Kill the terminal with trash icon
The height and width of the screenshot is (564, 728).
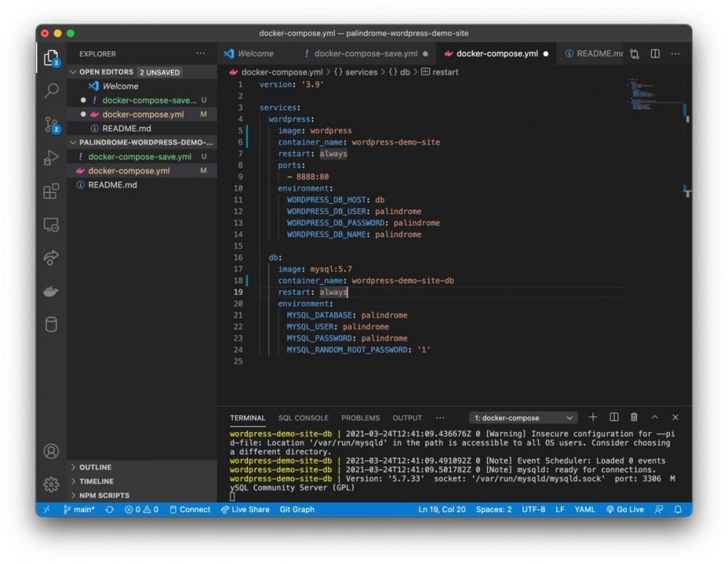634,418
